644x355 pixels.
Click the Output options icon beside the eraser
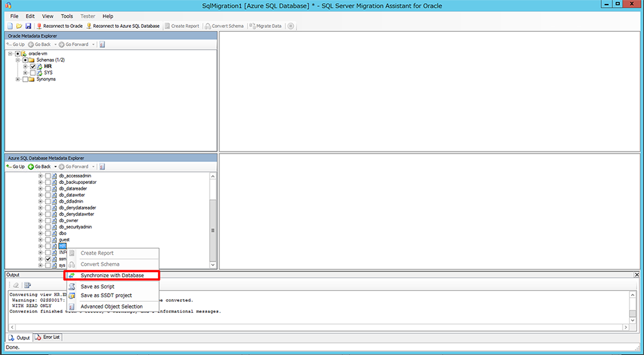(27, 285)
